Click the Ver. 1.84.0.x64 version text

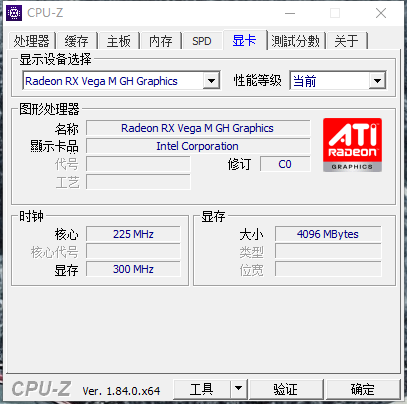tap(121, 390)
